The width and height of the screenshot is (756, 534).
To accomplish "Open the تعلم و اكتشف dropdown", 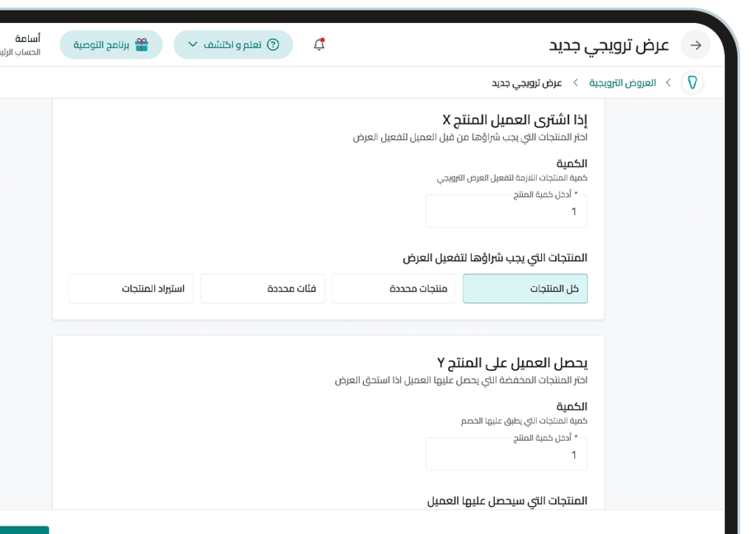I will click(233, 45).
